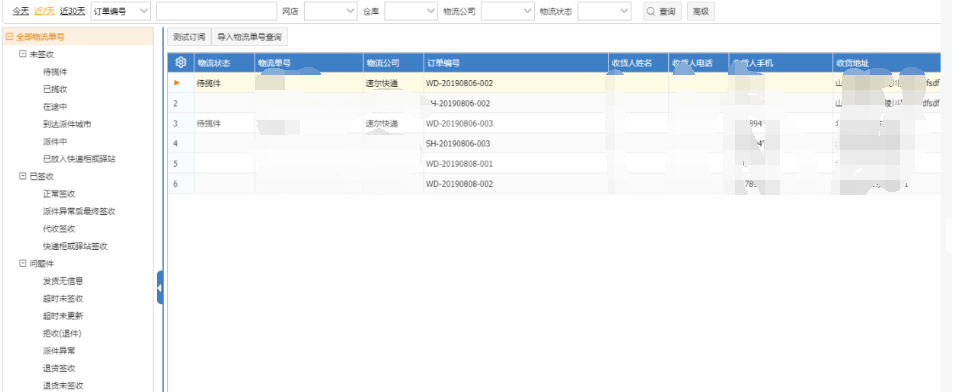
Task: Sort by 物流状态 column header
Action: pyautogui.click(x=224, y=63)
